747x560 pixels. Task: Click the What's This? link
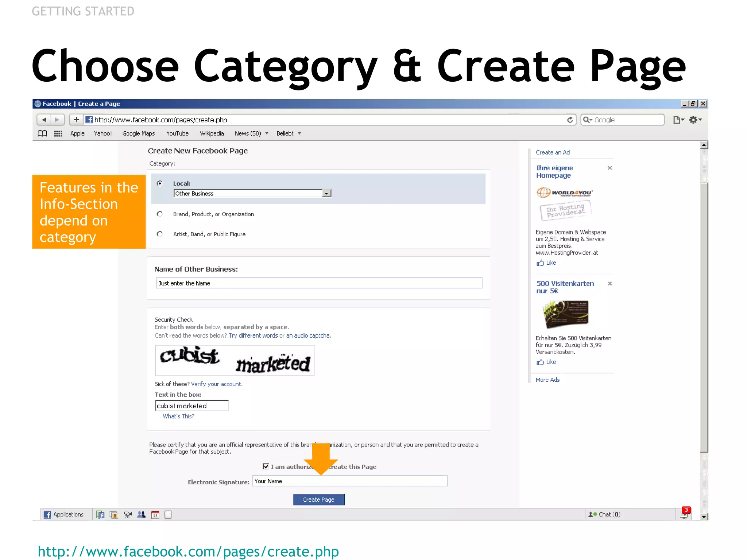(x=178, y=416)
